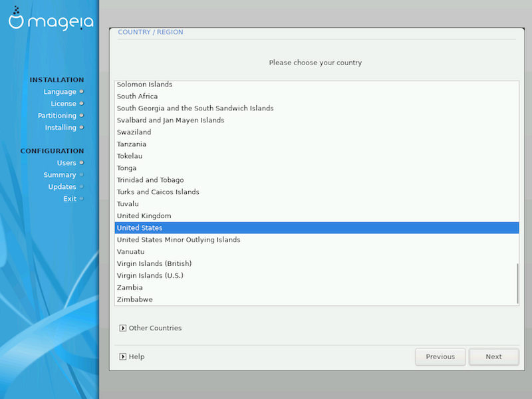
Task: Choose Zambia as your country
Action: [317, 287]
